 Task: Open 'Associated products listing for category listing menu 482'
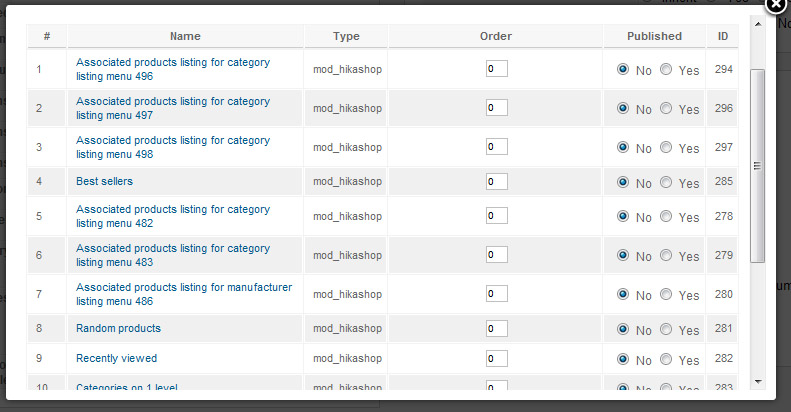(173, 216)
